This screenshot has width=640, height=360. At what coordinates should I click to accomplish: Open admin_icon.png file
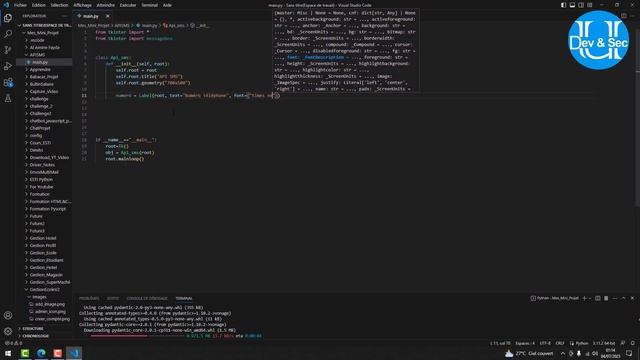tap(50, 311)
